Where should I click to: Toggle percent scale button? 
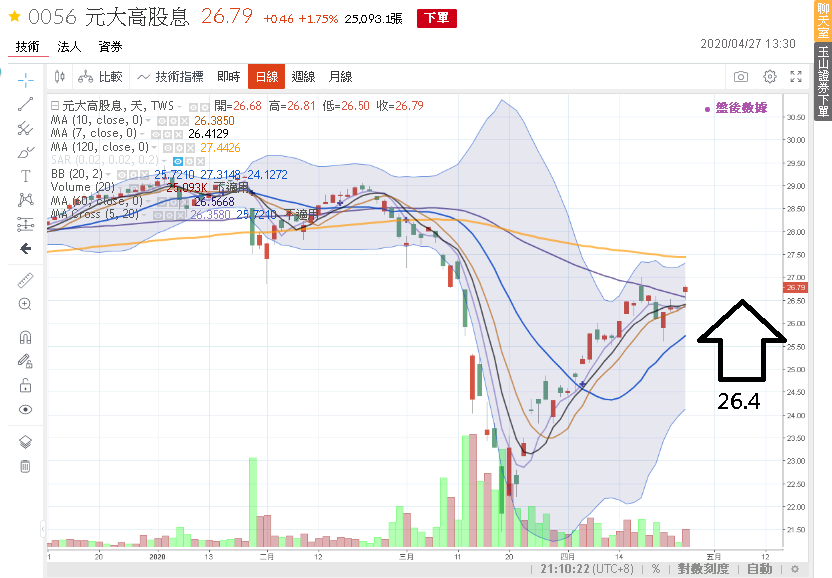pos(656,569)
